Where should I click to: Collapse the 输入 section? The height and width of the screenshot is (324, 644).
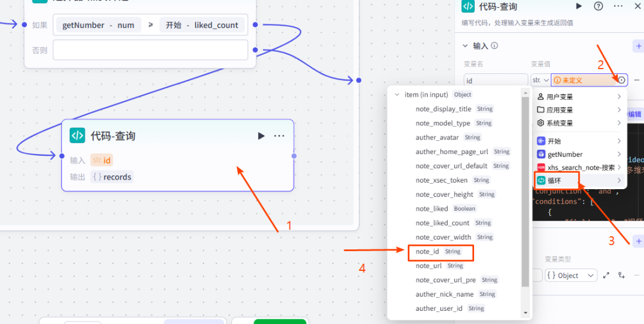coord(466,46)
